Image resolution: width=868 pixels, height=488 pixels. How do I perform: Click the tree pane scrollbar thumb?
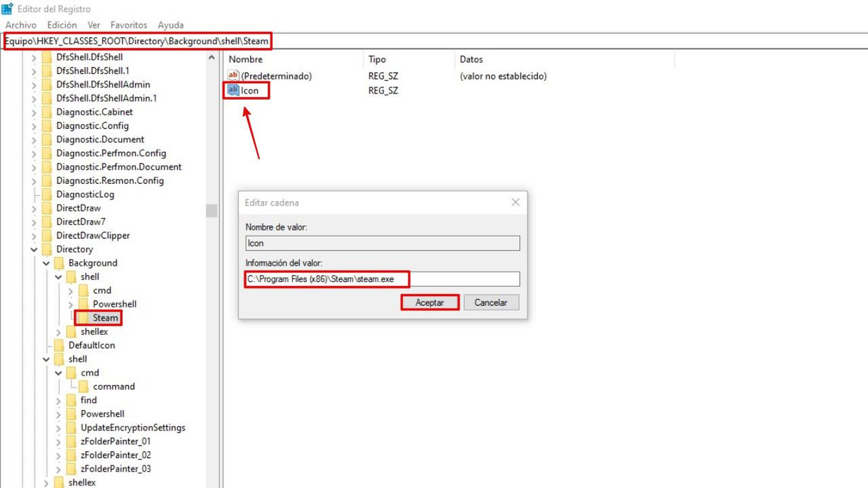[212, 211]
